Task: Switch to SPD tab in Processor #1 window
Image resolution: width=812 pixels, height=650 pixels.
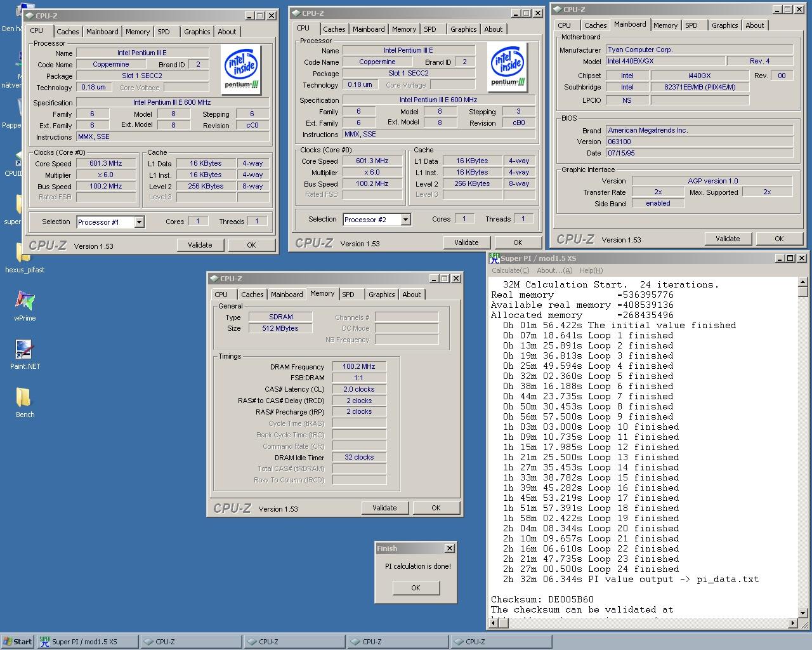Action: point(164,32)
